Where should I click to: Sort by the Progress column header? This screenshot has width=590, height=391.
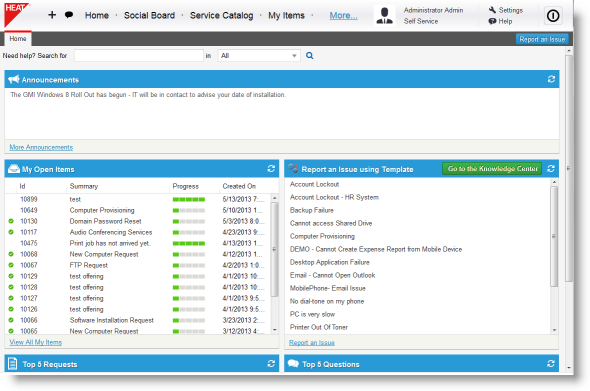[185, 186]
